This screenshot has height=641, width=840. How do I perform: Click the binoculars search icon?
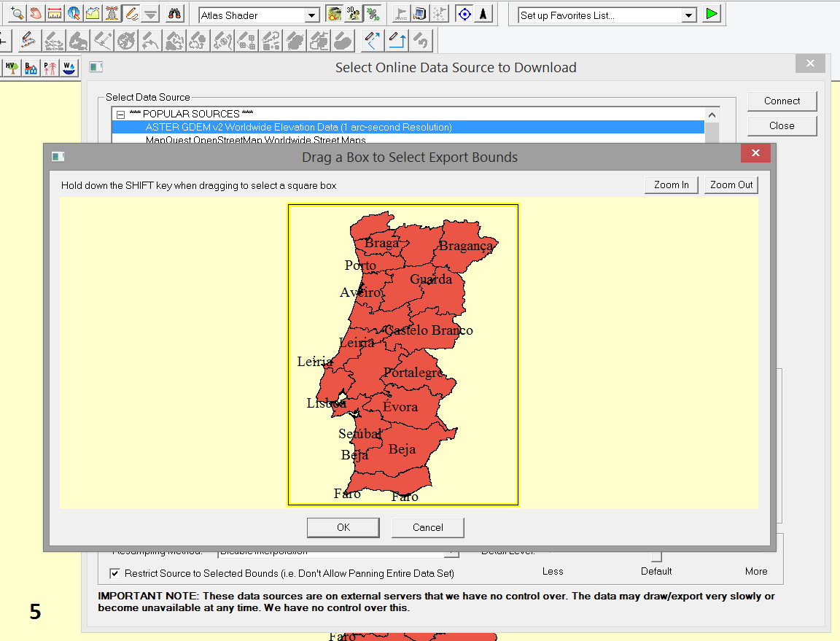point(175,14)
